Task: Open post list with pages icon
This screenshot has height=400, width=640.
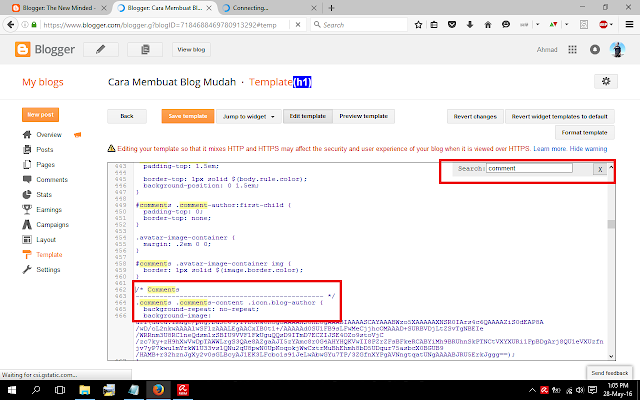Action: tap(145, 49)
